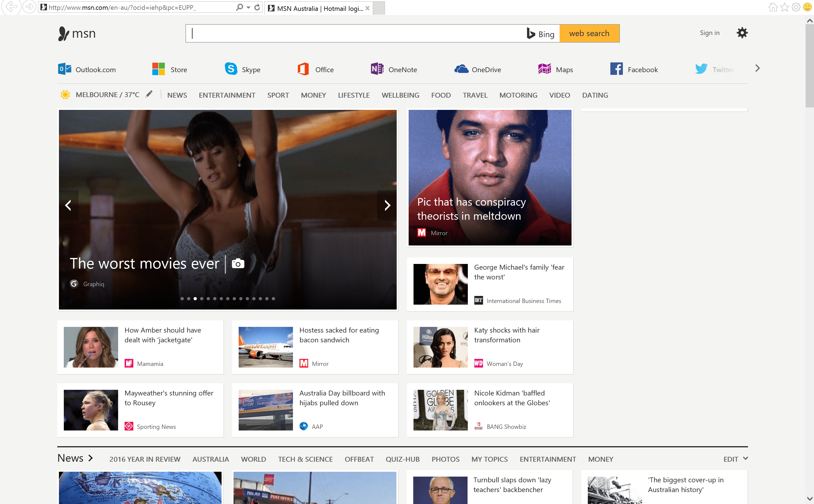The width and height of the screenshot is (814, 504).
Task: Open Mayweather's offer to Rousey story
Action: click(x=140, y=410)
